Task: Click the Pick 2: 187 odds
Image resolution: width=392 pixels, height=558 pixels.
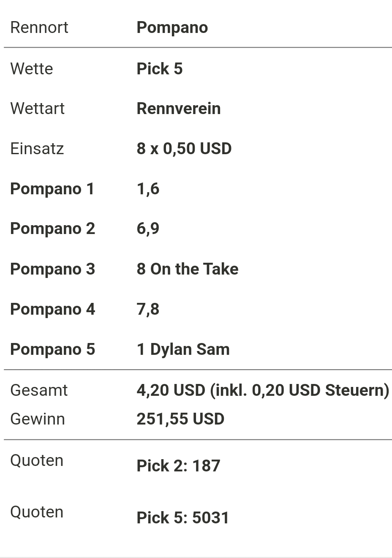Action: [x=178, y=466]
